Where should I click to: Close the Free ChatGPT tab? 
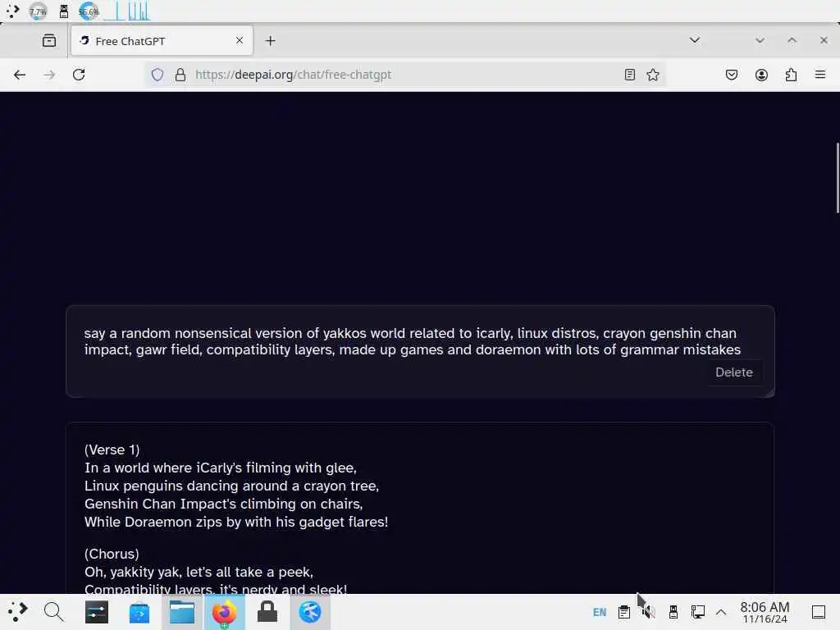click(x=240, y=40)
